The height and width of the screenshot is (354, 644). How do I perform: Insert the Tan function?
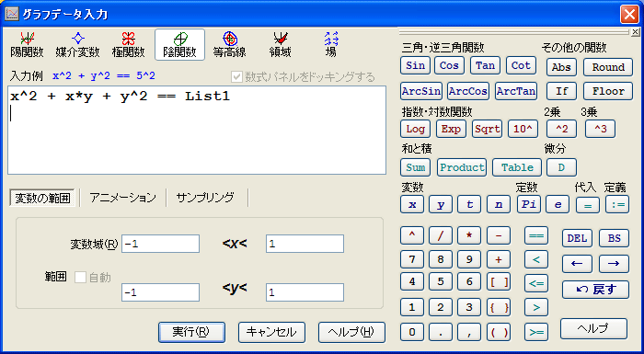click(485, 65)
